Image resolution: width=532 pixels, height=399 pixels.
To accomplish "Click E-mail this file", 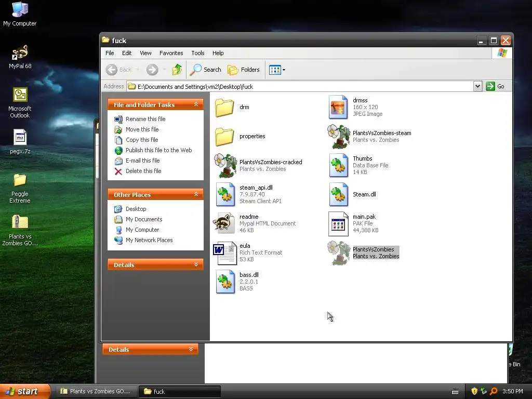I will point(142,161).
